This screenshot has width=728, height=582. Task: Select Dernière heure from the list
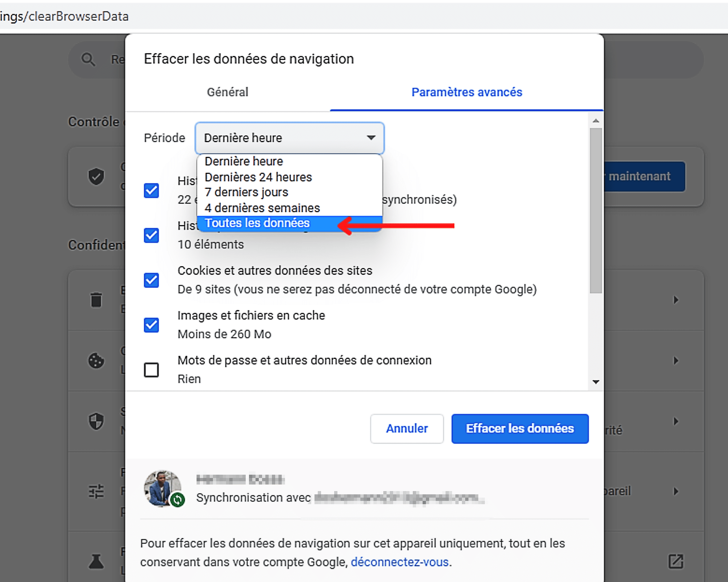[289, 161]
